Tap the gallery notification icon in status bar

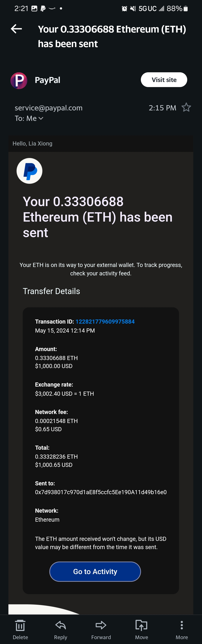click(34, 9)
